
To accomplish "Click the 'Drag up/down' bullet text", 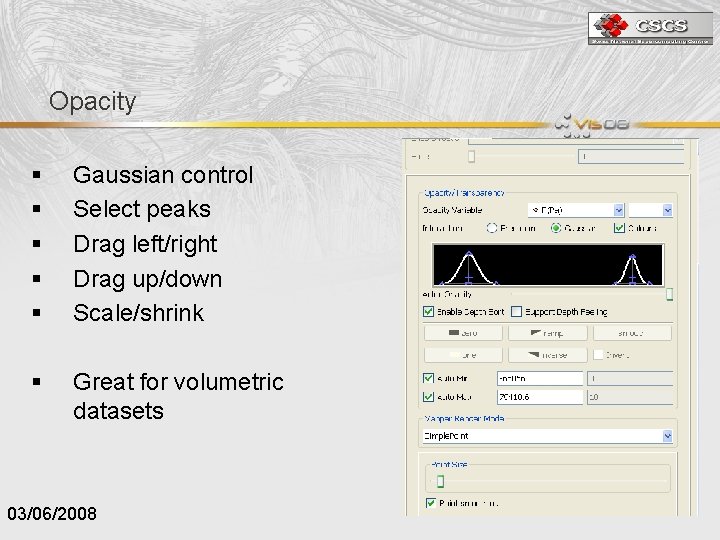I will click(x=147, y=279).
